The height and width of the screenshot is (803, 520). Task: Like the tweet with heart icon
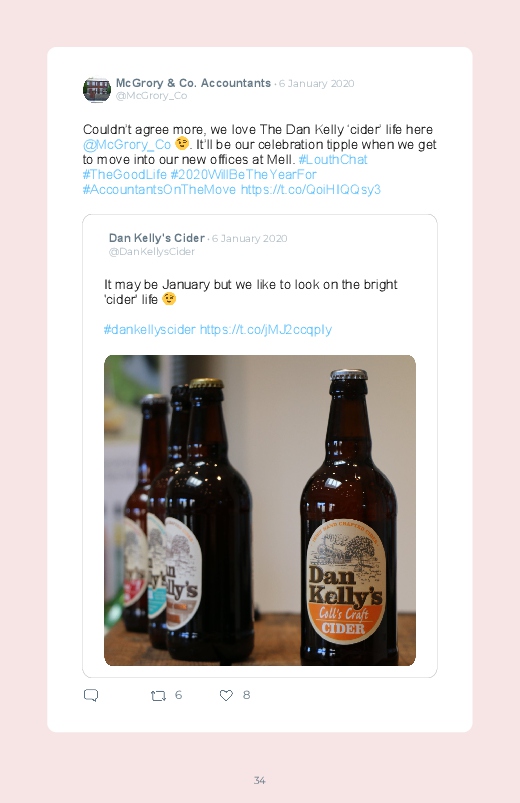226,695
